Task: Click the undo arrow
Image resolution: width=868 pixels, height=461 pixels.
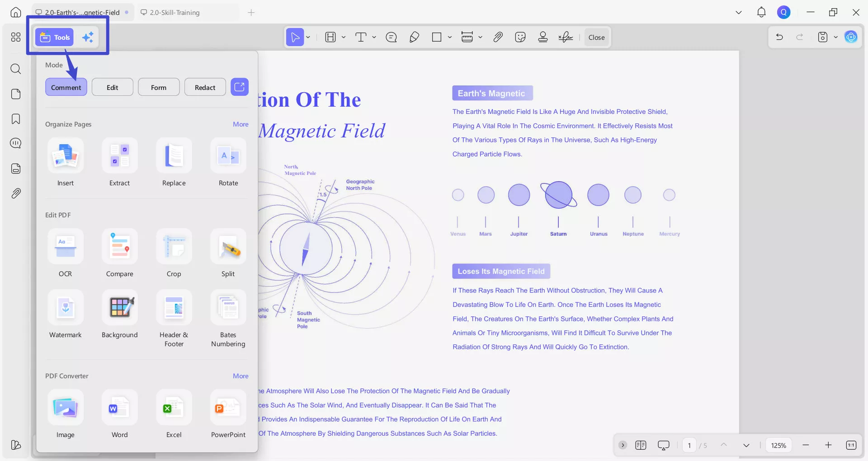Action: [779, 37]
